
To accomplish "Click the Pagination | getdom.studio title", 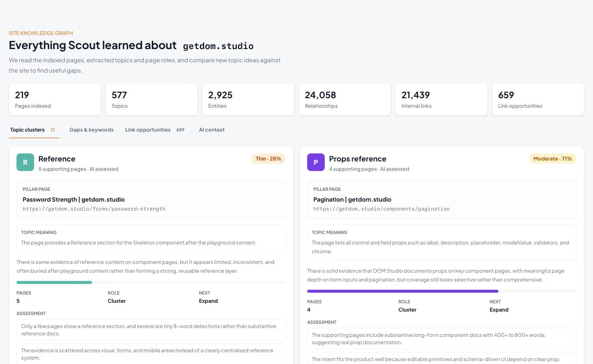I will click(352, 199).
